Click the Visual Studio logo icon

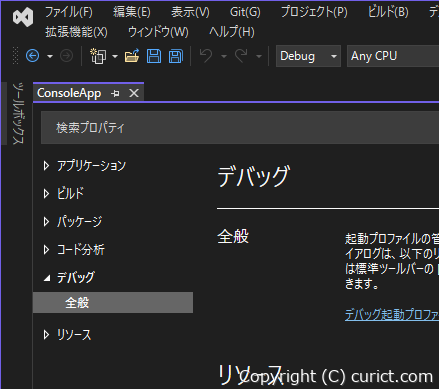(23, 17)
